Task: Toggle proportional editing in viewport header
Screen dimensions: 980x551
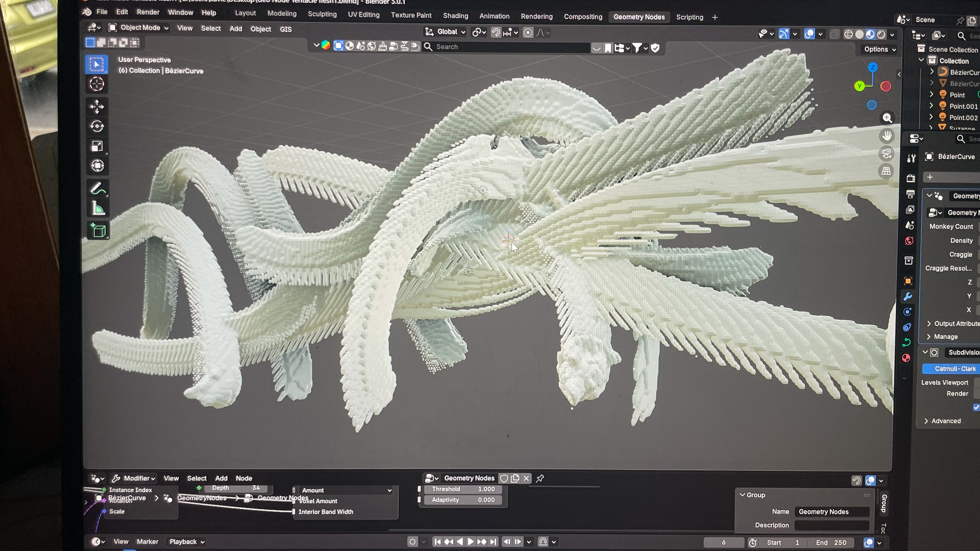Action: tap(528, 33)
